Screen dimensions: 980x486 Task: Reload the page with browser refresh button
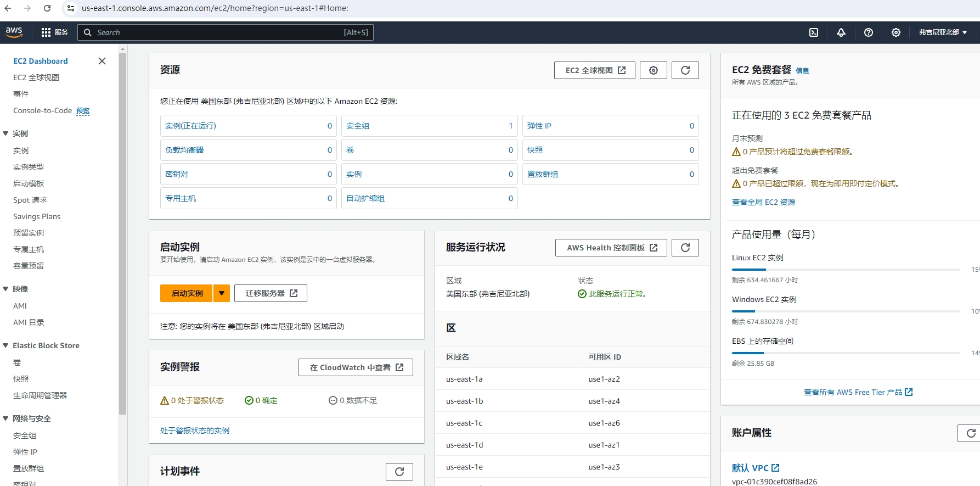click(x=47, y=8)
